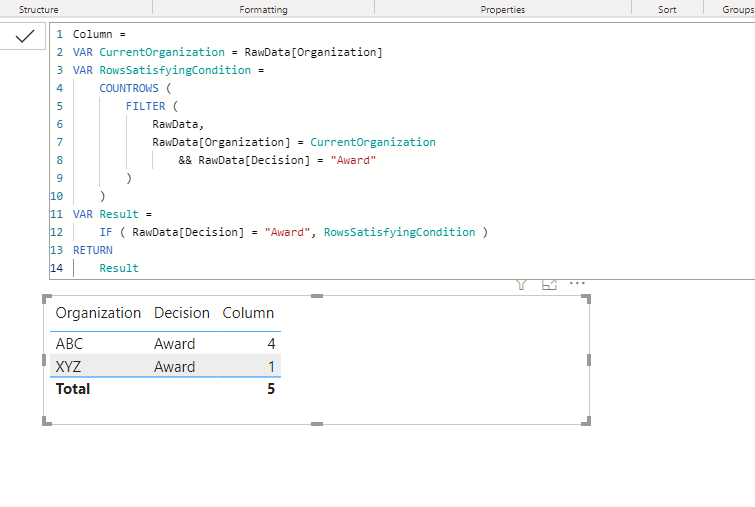The height and width of the screenshot is (507, 755).
Task: Select the XYZ organization cell
Action: (68, 367)
